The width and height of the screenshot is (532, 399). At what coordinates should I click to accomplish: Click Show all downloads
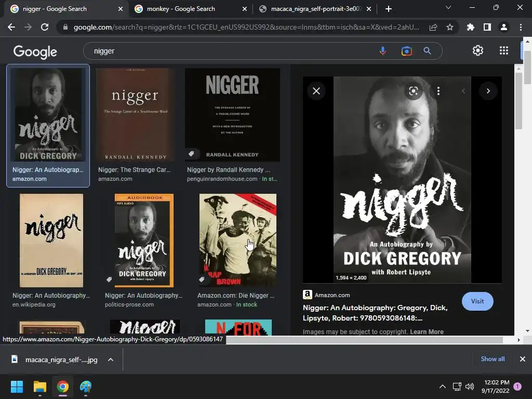pyautogui.click(x=493, y=359)
